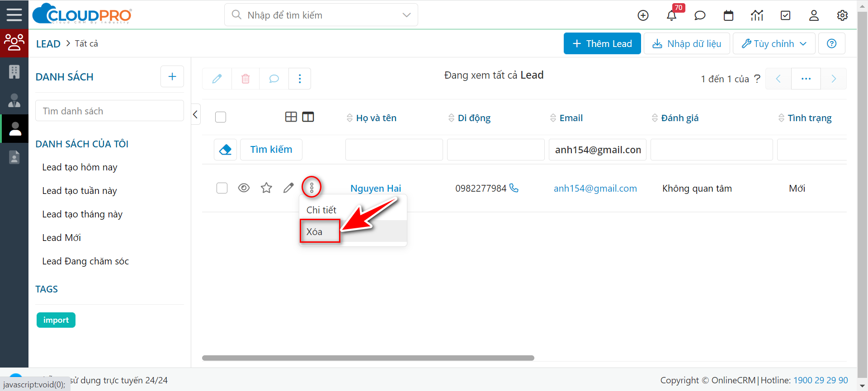Select the contacts person sidebar icon
This screenshot has height=391, width=868.
click(14, 100)
